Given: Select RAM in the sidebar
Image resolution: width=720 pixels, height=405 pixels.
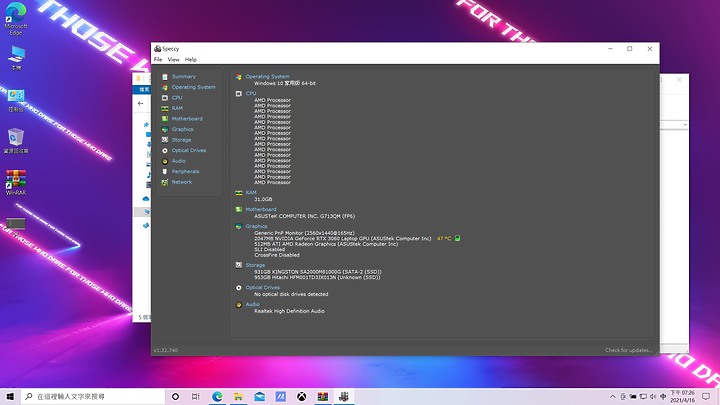Looking at the screenshot, I should (177, 108).
